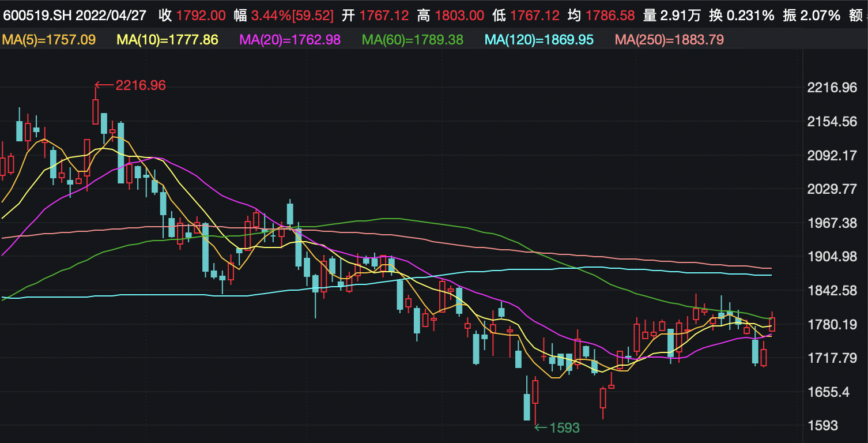Click the red 2216.96 high price annotation
Screen dimensions: 868x443
tap(140, 85)
